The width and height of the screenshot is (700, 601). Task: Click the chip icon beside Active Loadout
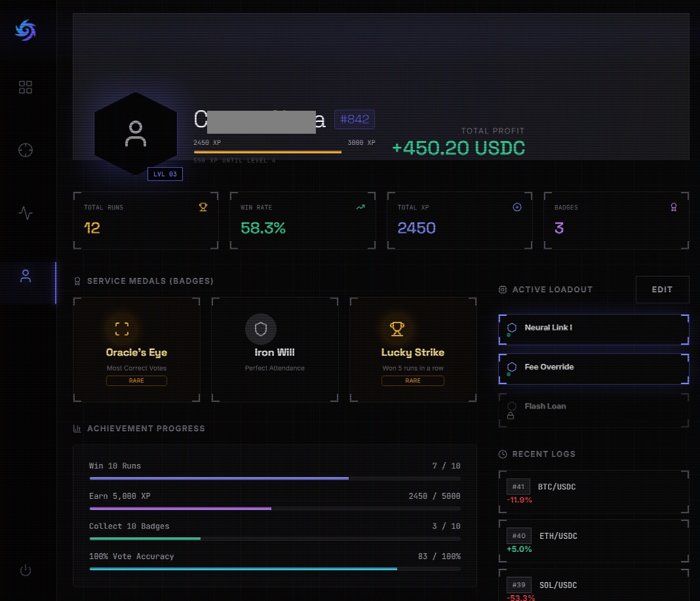tap(503, 289)
